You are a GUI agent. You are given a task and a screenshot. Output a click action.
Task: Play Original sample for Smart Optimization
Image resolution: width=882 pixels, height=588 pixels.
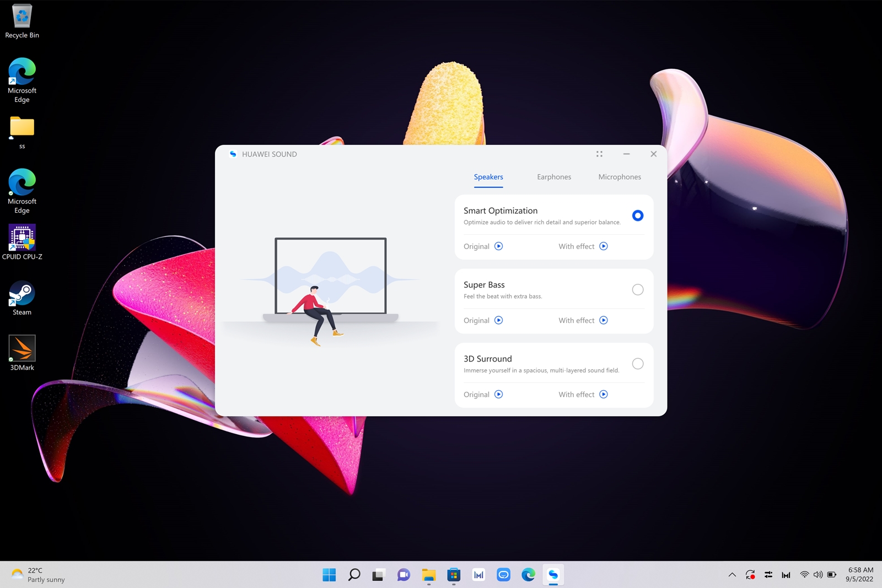[498, 246]
